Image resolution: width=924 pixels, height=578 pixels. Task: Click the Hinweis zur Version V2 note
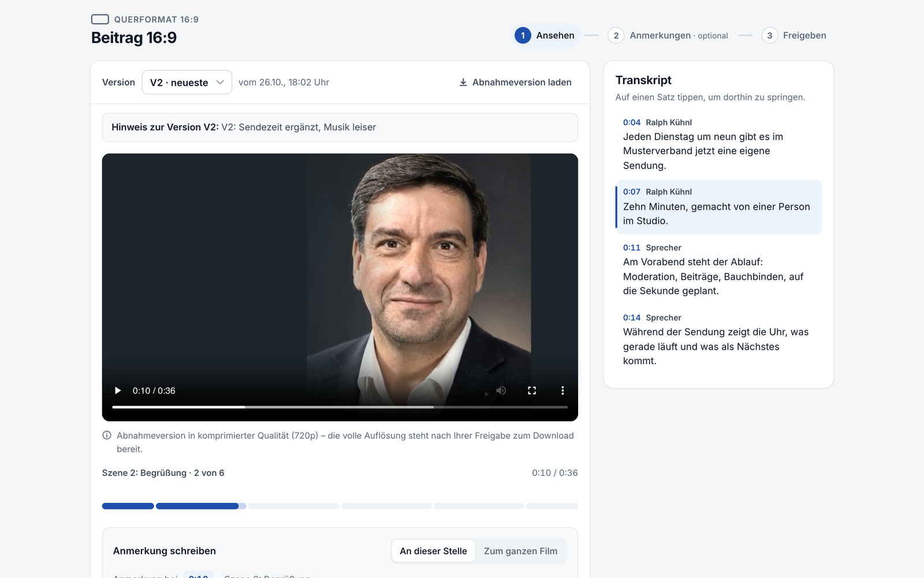pyautogui.click(x=340, y=127)
